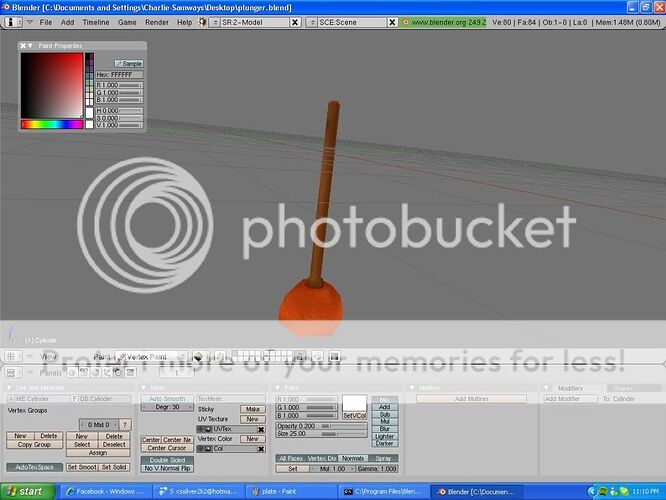The width and height of the screenshot is (666, 500).
Task: Close the Paint Properties panel
Action: tap(23, 45)
